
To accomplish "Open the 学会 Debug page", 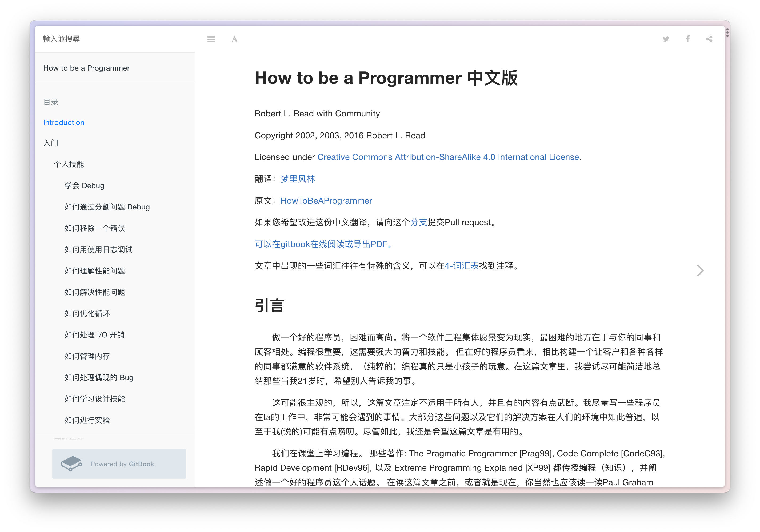I will tap(85, 186).
